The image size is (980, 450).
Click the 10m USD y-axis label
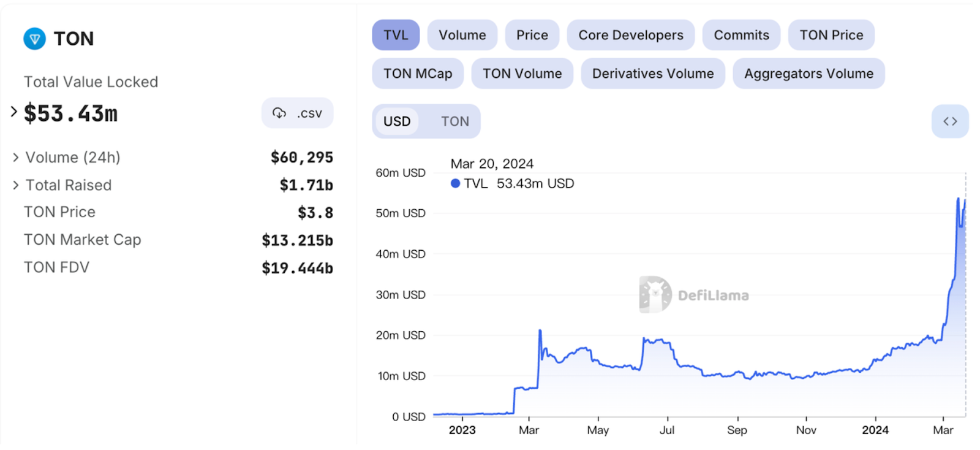coord(401,376)
